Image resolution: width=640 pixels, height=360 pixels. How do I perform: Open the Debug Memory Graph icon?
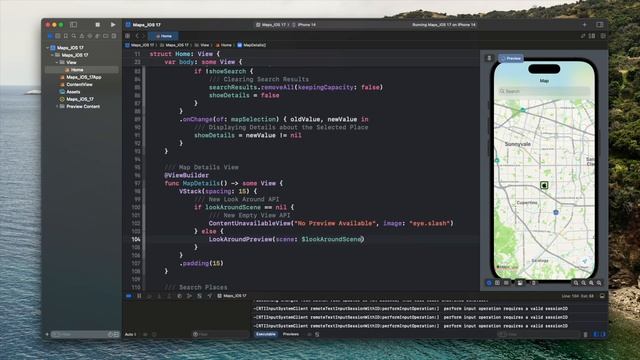189,296
